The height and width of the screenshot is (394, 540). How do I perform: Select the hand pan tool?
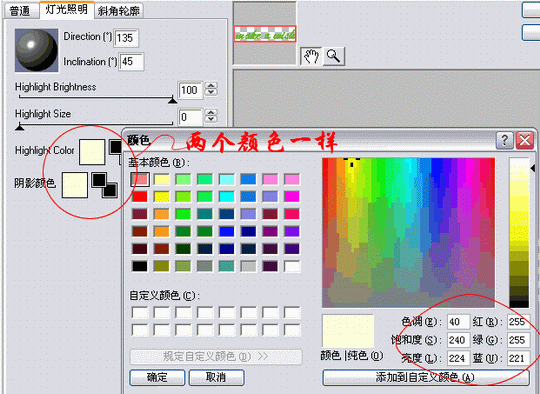coord(311,56)
